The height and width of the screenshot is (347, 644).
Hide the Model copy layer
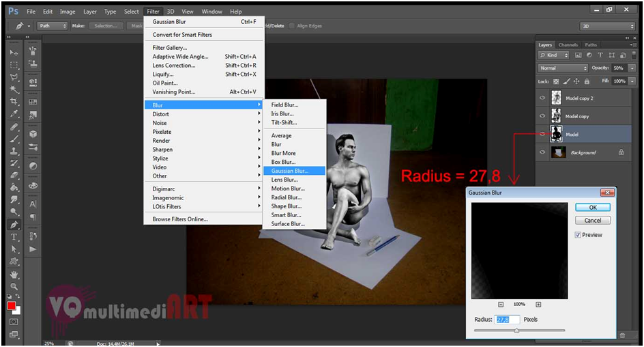(542, 116)
